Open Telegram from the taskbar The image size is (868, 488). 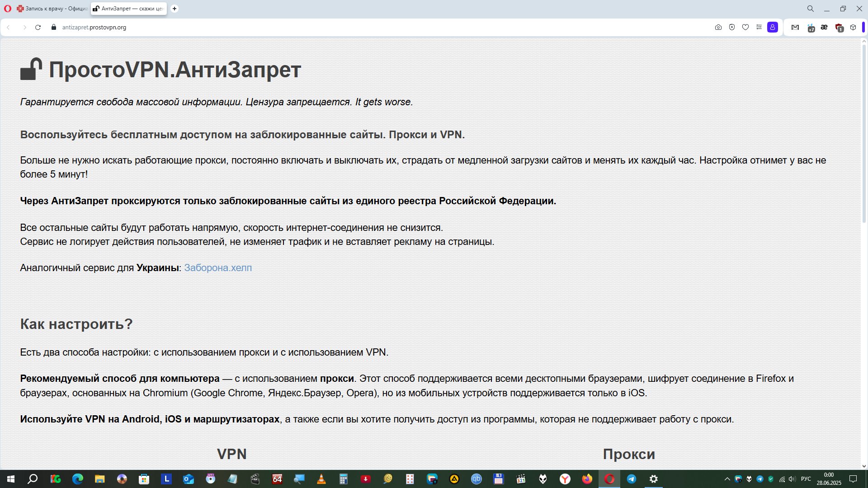point(632,479)
